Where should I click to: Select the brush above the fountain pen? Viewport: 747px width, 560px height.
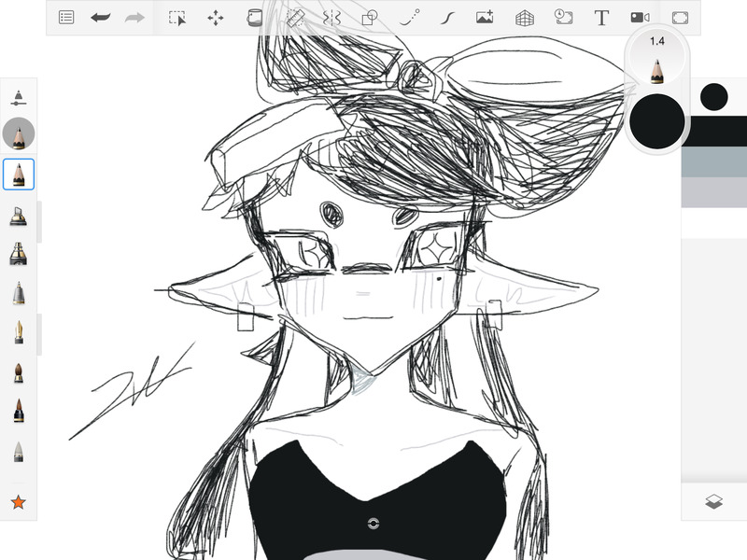click(19, 293)
